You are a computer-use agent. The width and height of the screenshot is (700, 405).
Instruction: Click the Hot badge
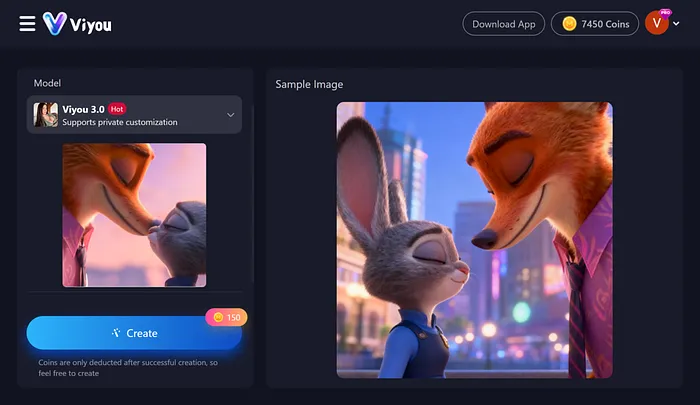tap(117, 109)
